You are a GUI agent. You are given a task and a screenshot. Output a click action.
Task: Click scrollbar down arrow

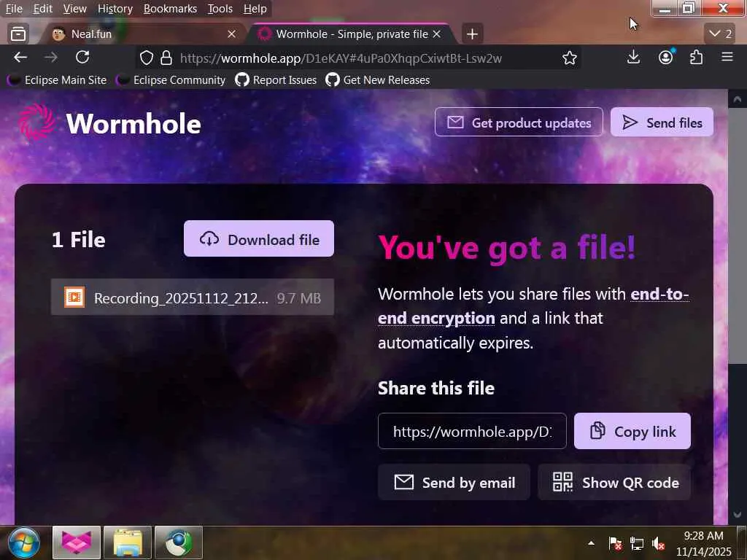737,514
